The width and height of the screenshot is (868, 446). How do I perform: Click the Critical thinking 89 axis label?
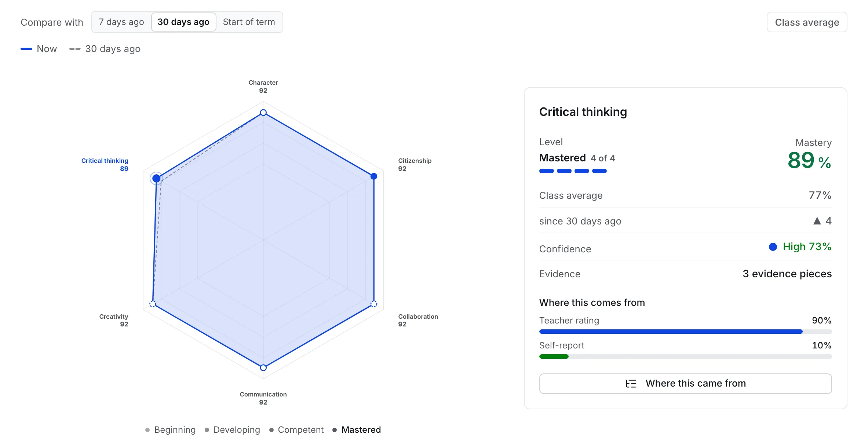[105, 165]
